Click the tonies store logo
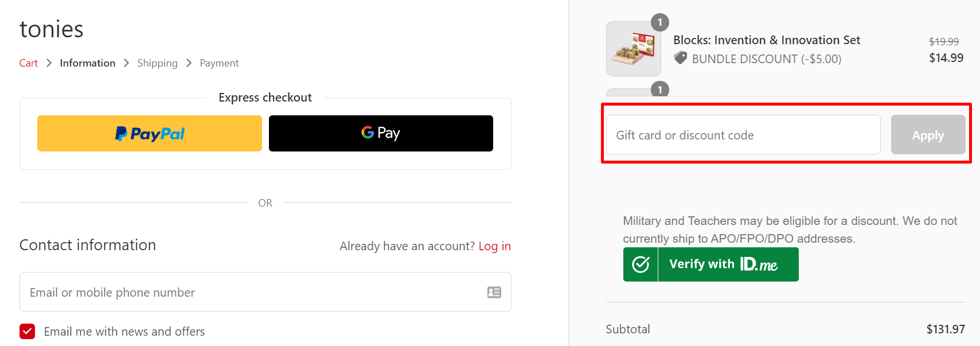This screenshot has height=346, width=980. [51, 29]
